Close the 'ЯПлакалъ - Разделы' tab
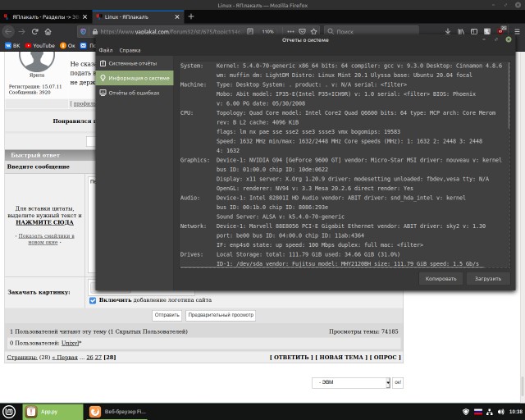The image size is (525, 420). (x=85, y=16)
